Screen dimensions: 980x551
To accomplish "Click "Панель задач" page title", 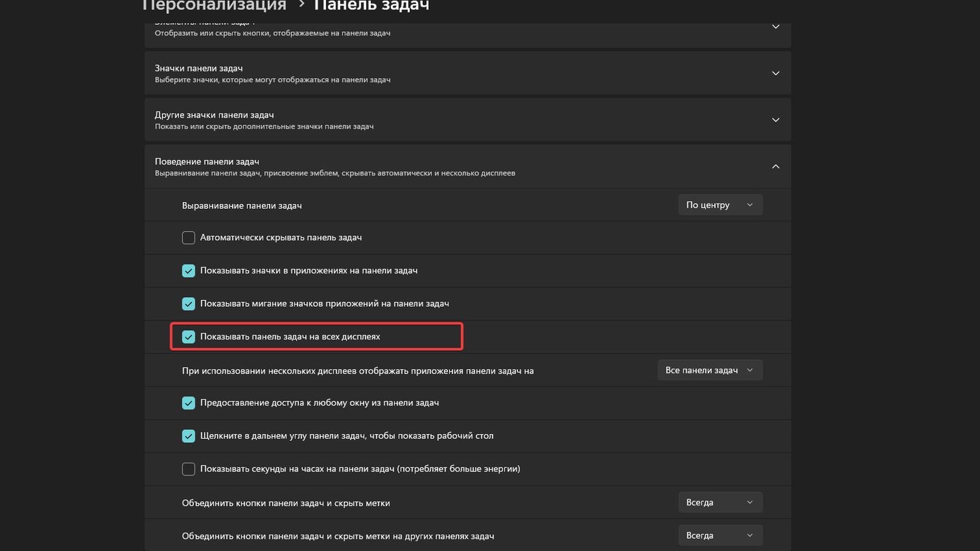I will click(371, 5).
